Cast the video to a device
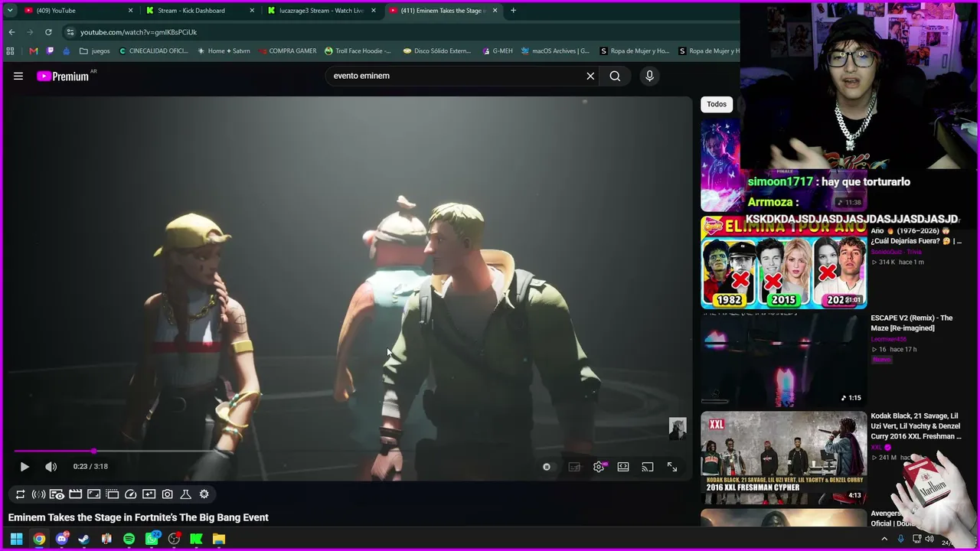This screenshot has height=551, width=980. tap(648, 467)
